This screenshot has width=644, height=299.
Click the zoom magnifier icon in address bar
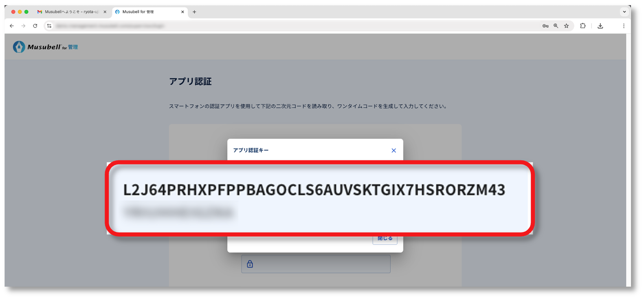(x=556, y=26)
